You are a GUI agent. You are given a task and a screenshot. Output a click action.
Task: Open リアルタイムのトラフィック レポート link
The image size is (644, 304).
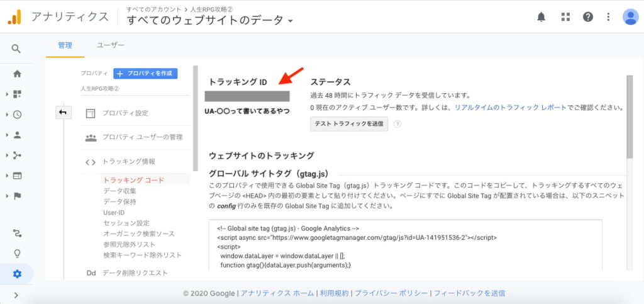pos(511,108)
